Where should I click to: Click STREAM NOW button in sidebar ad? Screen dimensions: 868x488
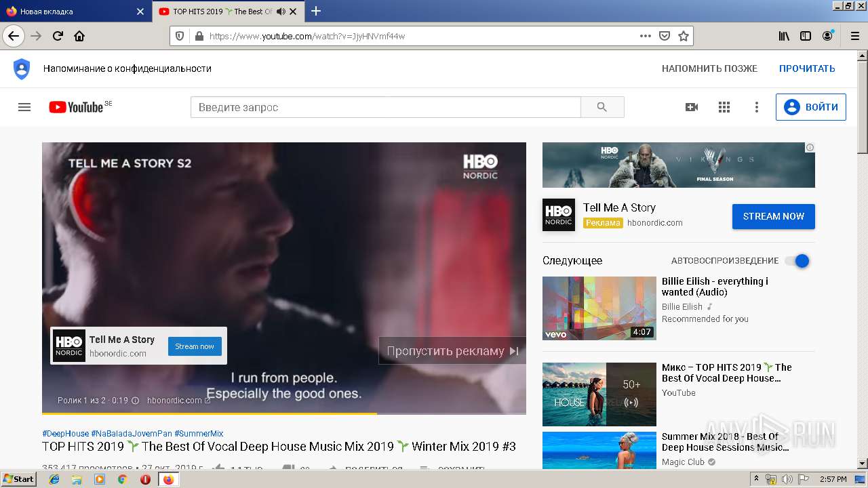[x=774, y=216]
